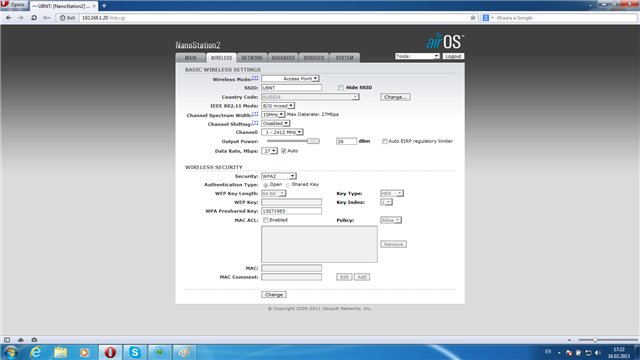The width and height of the screenshot is (640, 360).
Task: Reload the page with refresh icon
Action: tap(34, 18)
